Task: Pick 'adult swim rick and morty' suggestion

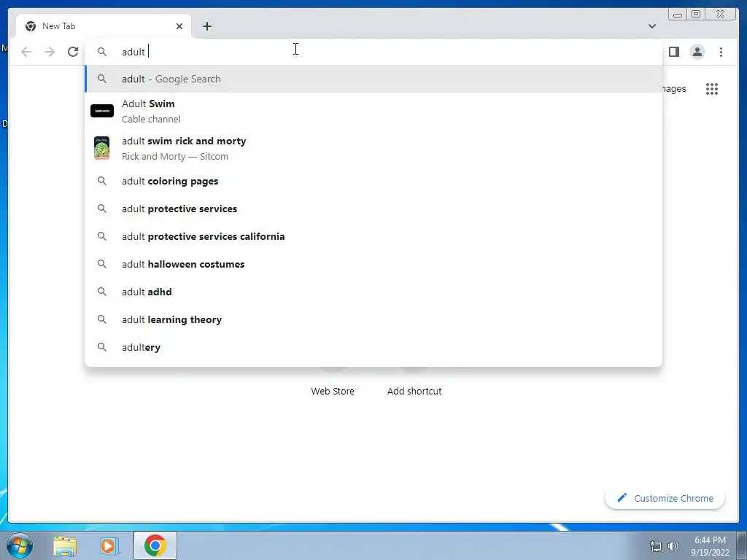Action: pyautogui.click(x=374, y=148)
